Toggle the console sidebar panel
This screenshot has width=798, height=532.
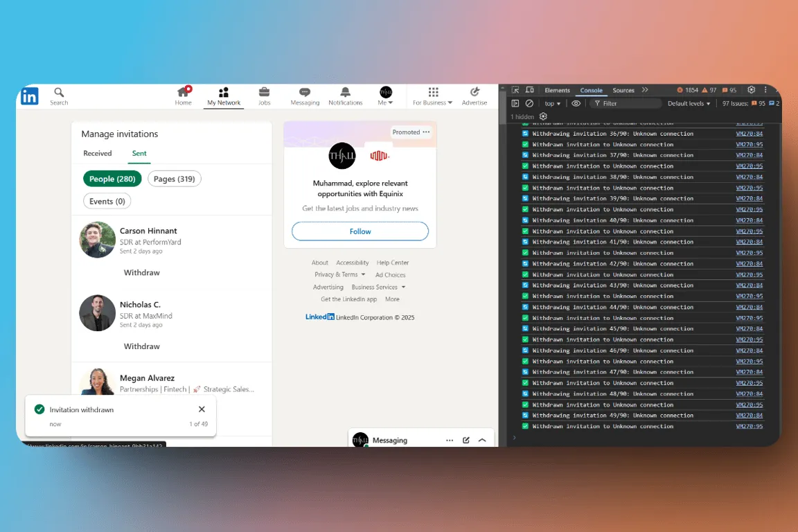click(514, 103)
